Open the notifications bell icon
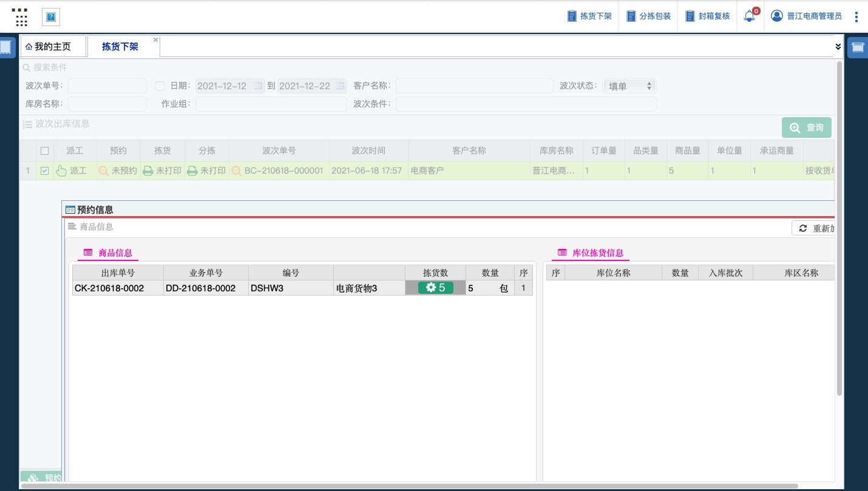This screenshot has height=491, width=868. coord(750,16)
